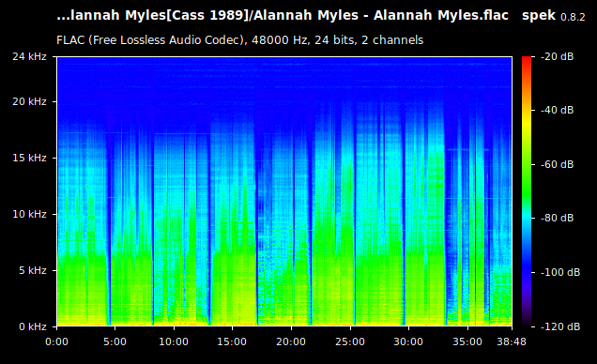Screen dimensions: 597x364
Task: Click the 38:48 end time label
Action: tap(512, 341)
